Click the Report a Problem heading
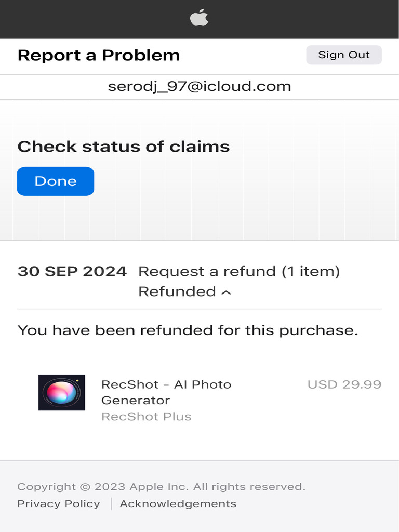This screenshot has height=532, width=399. click(99, 55)
